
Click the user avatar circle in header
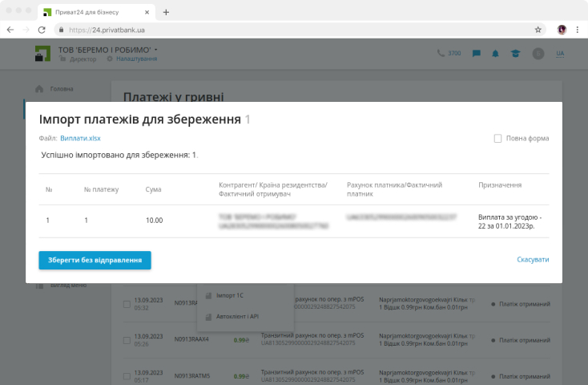[538, 54]
